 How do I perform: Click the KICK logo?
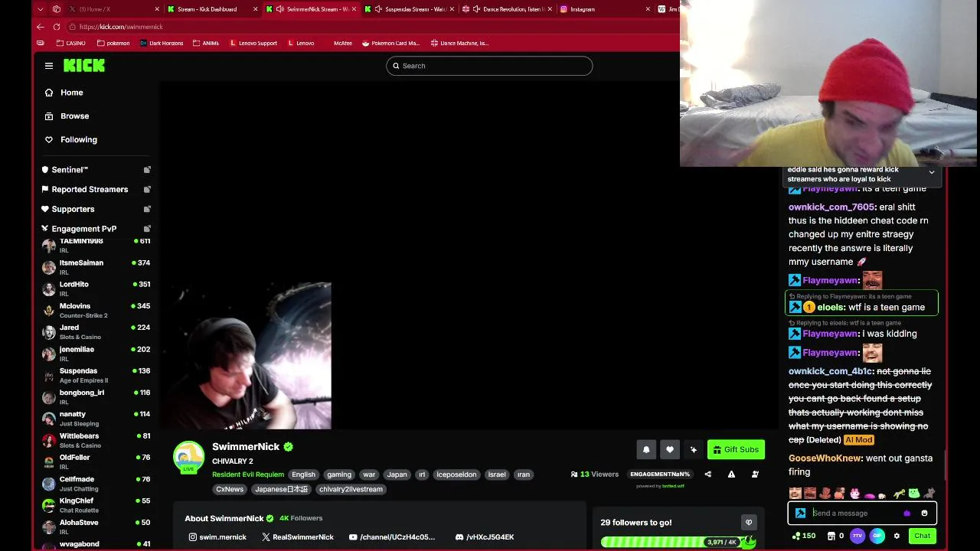84,66
